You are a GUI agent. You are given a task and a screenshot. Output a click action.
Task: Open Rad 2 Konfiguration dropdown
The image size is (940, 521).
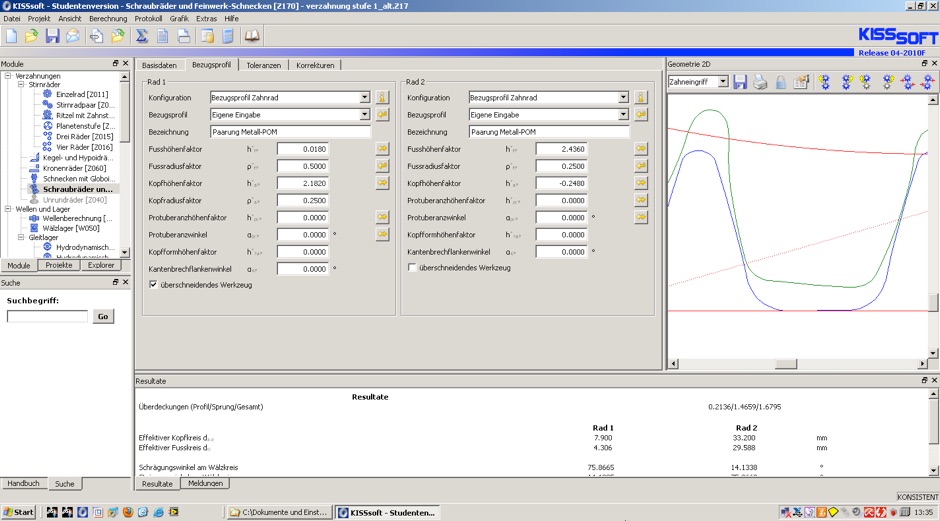(623, 97)
